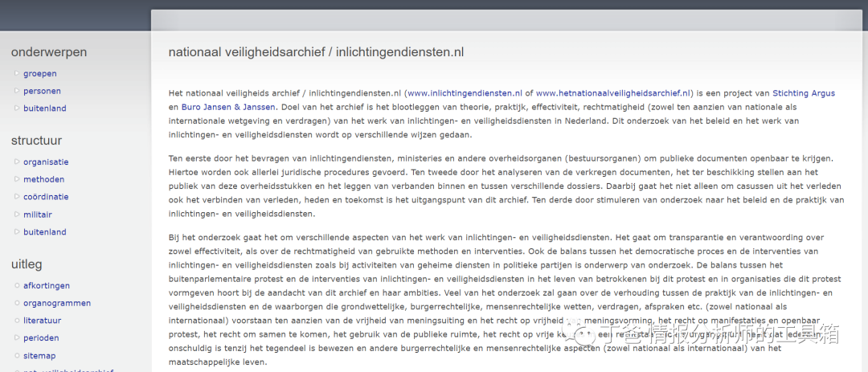Screen dimensions: 868x372
Task: Open the Stichting Argus link
Action: click(x=804, y=93)
